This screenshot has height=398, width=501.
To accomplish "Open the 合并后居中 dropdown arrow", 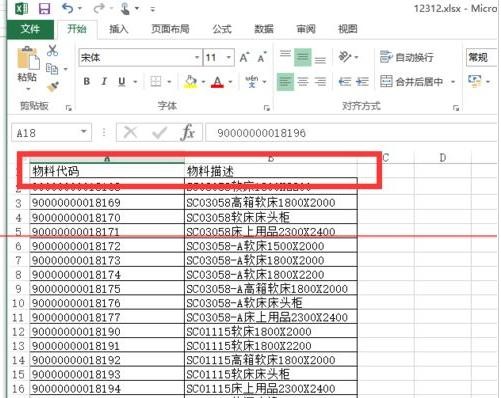I will (x=453, y=82).
